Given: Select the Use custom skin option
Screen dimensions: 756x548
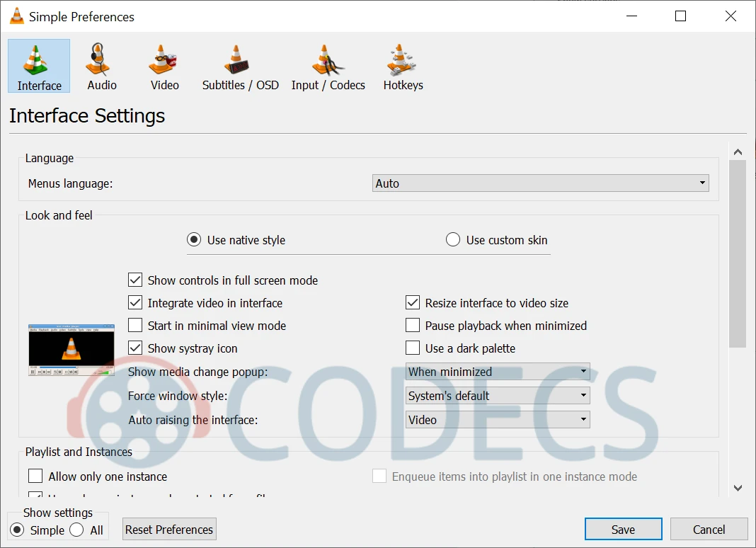Looking at the screenshot, I should tap(453, 240).
